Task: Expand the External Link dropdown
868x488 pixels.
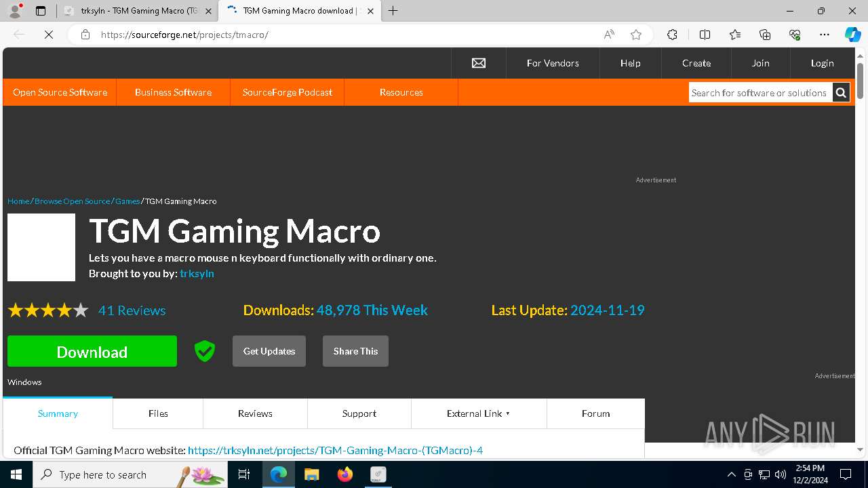Action: click(479, 413)
